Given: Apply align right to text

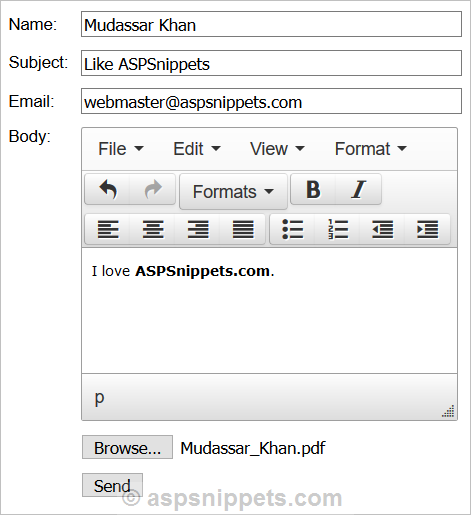Looking at the screenshot, I should 198,229.
